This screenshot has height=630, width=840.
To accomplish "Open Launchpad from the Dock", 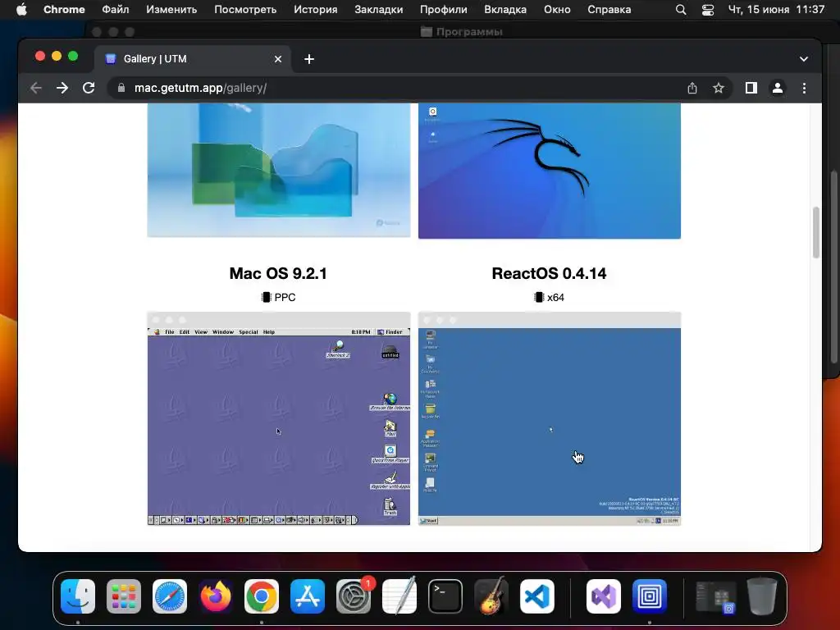I will (x=124, y=596).
